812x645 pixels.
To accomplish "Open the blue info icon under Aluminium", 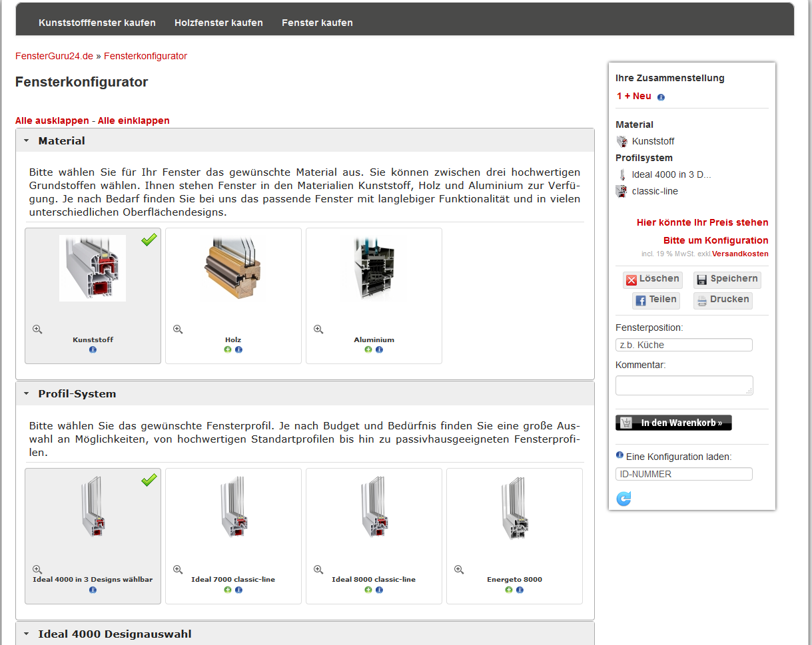I will click(x=379, y=349).
